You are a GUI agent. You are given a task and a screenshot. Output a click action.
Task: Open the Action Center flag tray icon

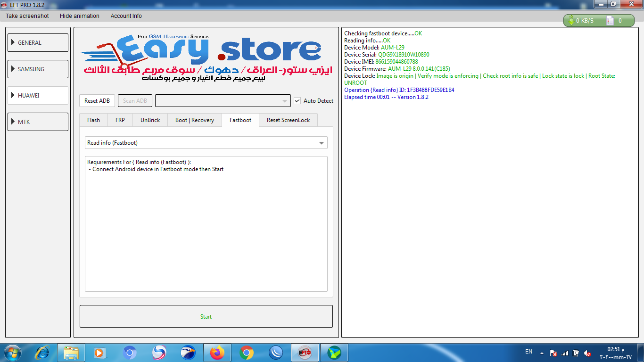click(554, 353)
